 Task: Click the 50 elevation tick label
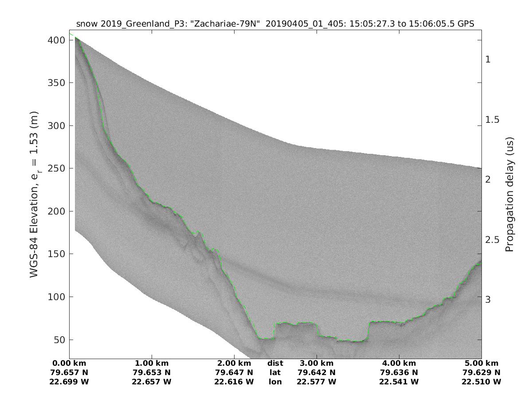[59, 340]
